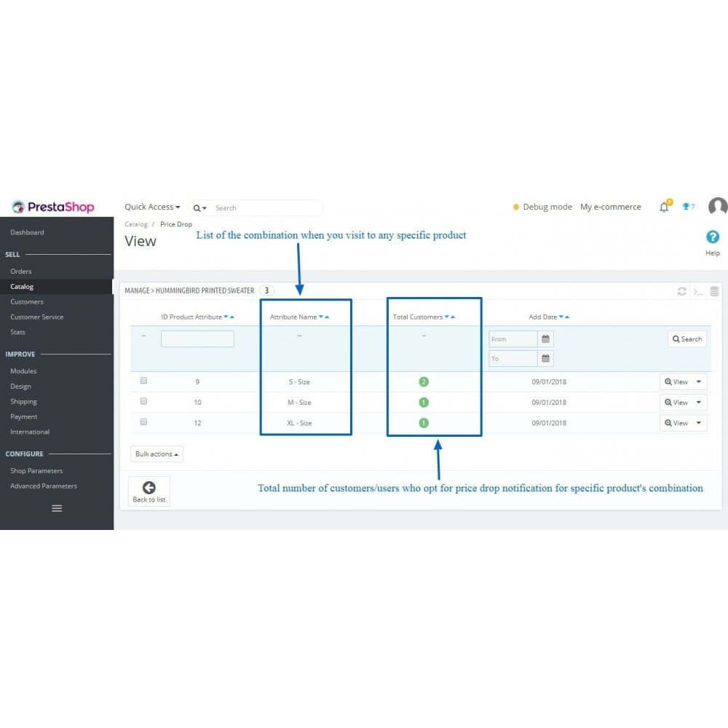Sort Attribute Name descending
Viewport: 728px width, 728px height.
click(x=321, y=317)
